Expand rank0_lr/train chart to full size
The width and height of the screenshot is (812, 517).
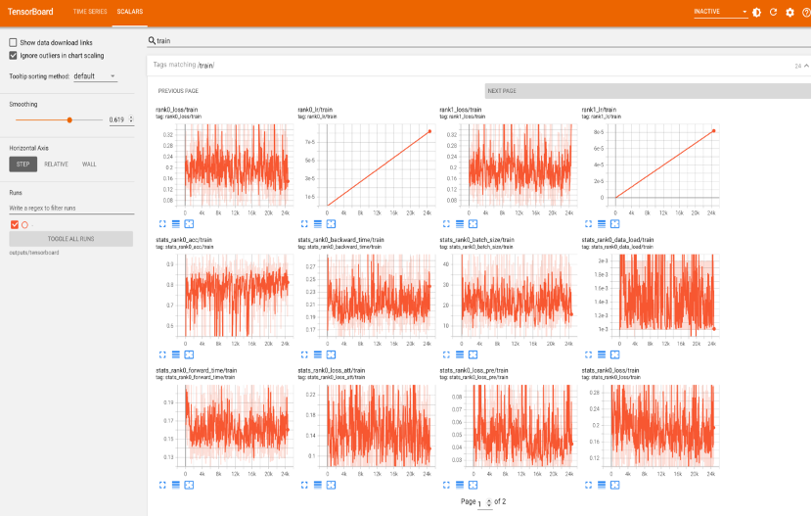(304, 224)
